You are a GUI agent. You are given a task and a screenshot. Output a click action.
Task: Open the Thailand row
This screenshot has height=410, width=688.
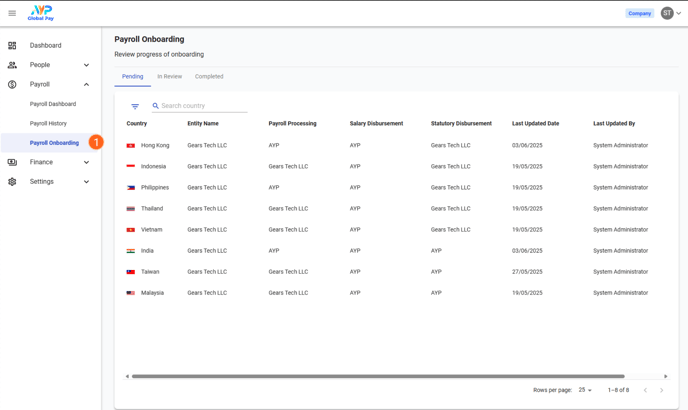pyautogui.click(x=396, y=209)
